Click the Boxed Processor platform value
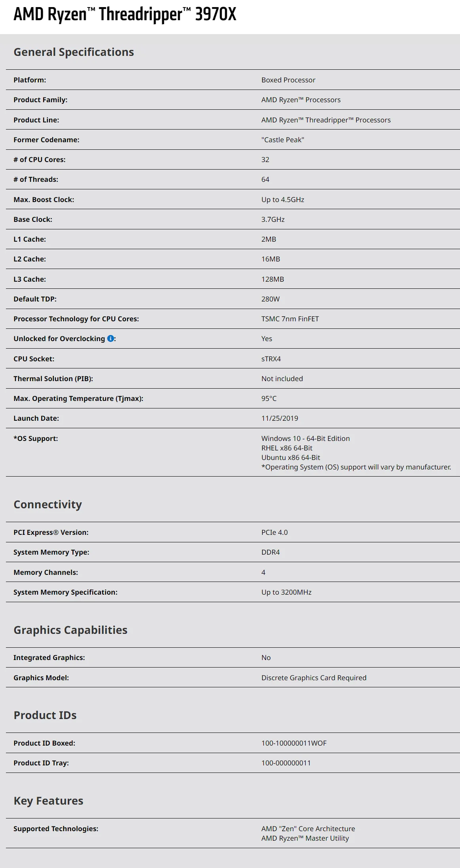Viewport: 460px width, 868px height. pos(288,80)
